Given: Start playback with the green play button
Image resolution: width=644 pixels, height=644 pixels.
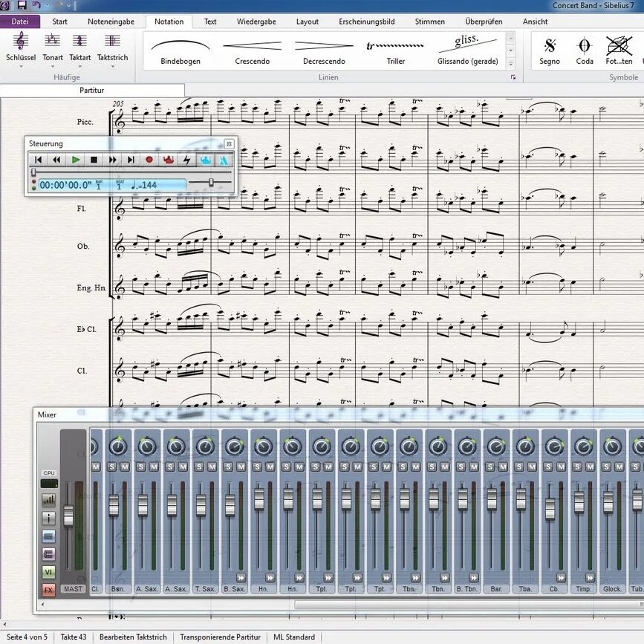Looking at the screenshot, I should point(76,160).
